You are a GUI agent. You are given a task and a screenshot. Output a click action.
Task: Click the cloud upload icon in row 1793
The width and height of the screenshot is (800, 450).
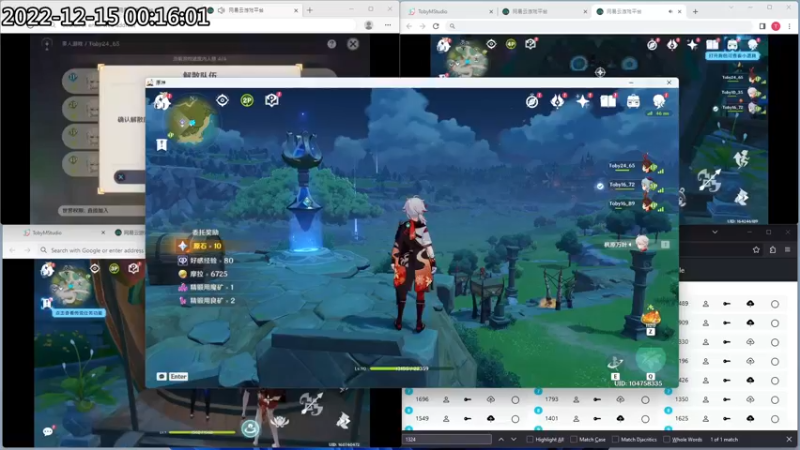pyautogui.click(x=620, y=399)
